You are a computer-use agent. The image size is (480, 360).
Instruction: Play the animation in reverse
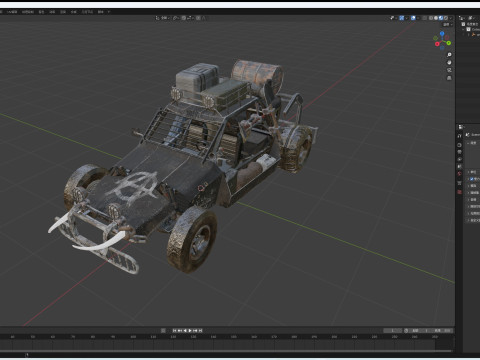pyautogui.click(x=185, y=331)
